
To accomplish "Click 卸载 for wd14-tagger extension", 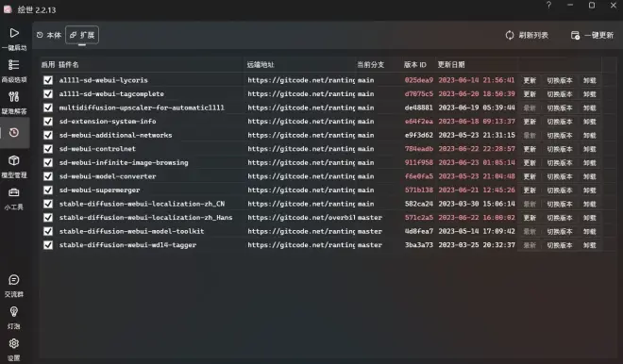I will [x=590, y=245].
